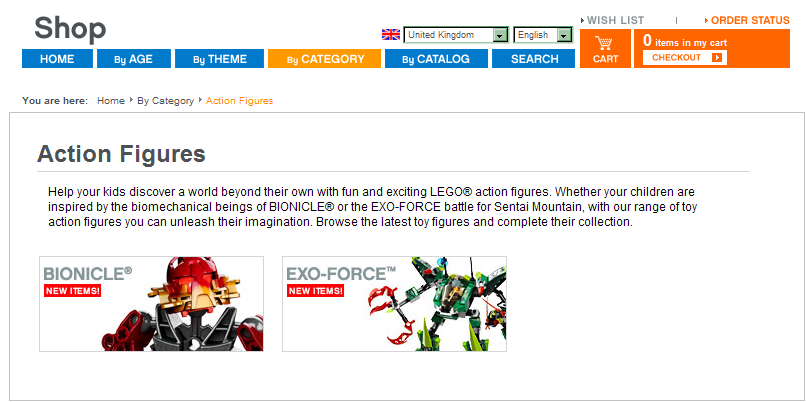Open the BIONICLE banner thumbnail
The width and height of the screenshot is (806, 402).
[152, 304]
